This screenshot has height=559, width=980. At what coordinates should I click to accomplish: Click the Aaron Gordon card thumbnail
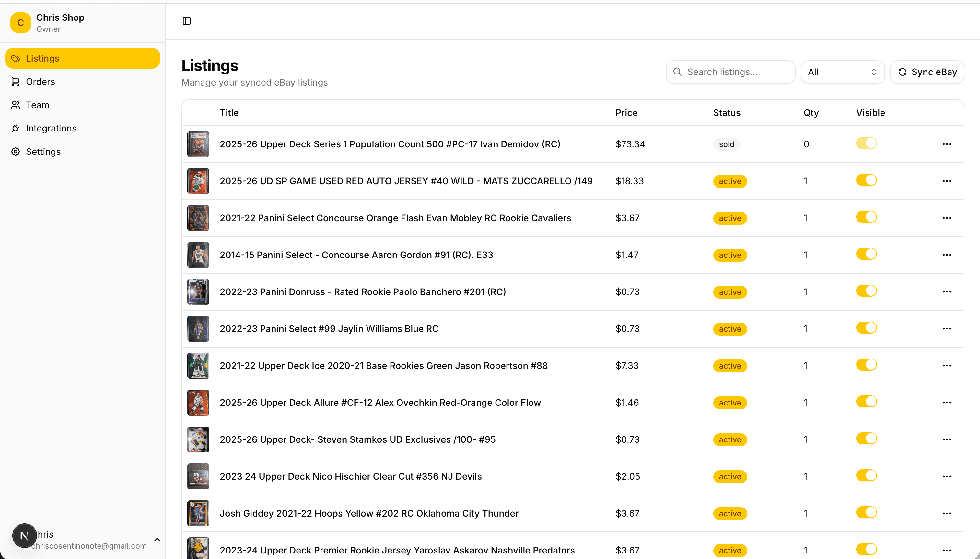197,255
